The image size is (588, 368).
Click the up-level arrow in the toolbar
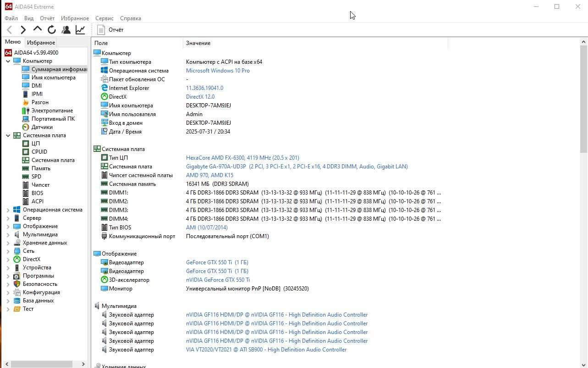click(x=38, y=29)
